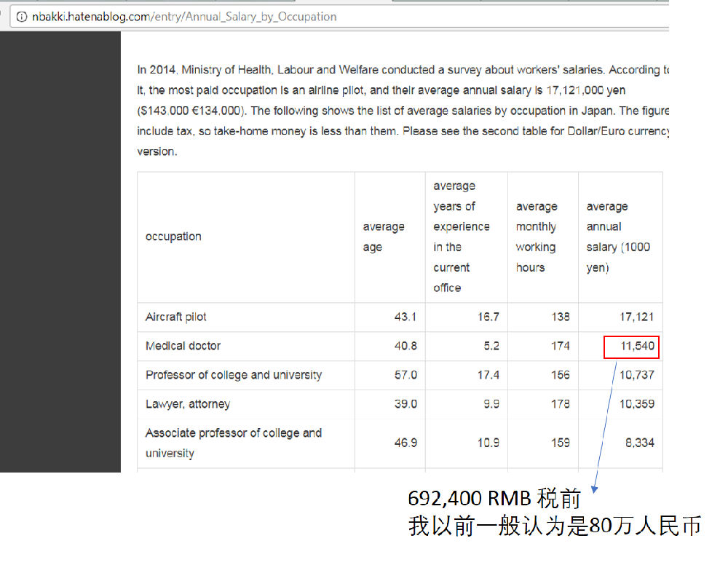728x565 pixels.
Task: Click the 8,334 associate professor salary value
Action: (639, 443)
